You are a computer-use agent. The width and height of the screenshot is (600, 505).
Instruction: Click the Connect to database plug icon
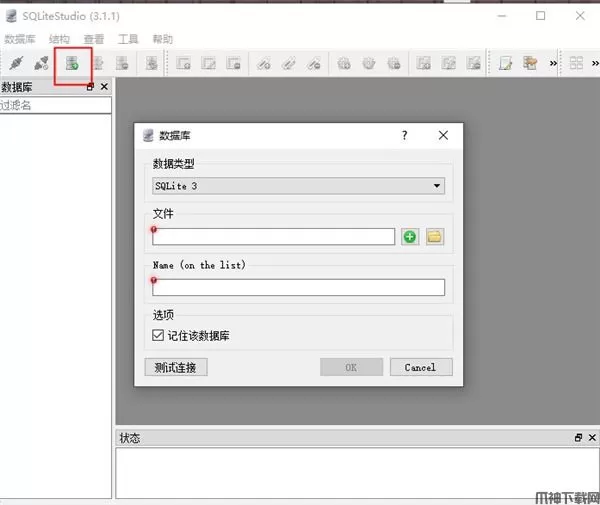coord(16,63)
